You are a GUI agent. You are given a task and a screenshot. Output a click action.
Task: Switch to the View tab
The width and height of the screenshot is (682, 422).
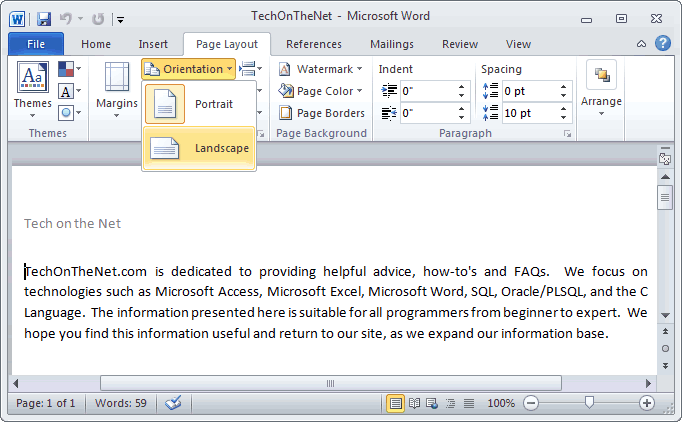click(x=518, y=44)
